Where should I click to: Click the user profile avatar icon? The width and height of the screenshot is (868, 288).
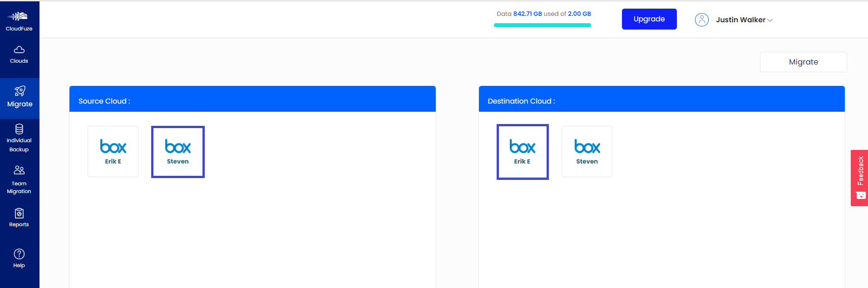click(701, 20)
